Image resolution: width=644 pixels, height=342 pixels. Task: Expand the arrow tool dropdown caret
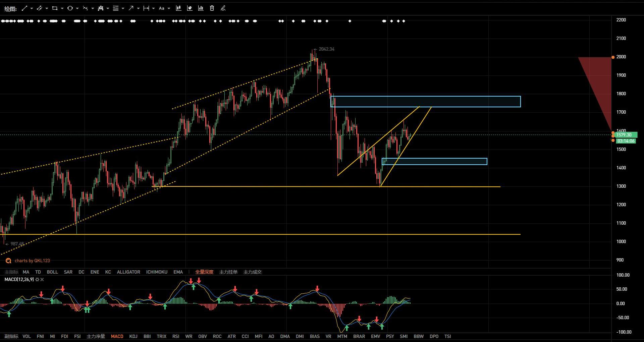coord(138,8)
